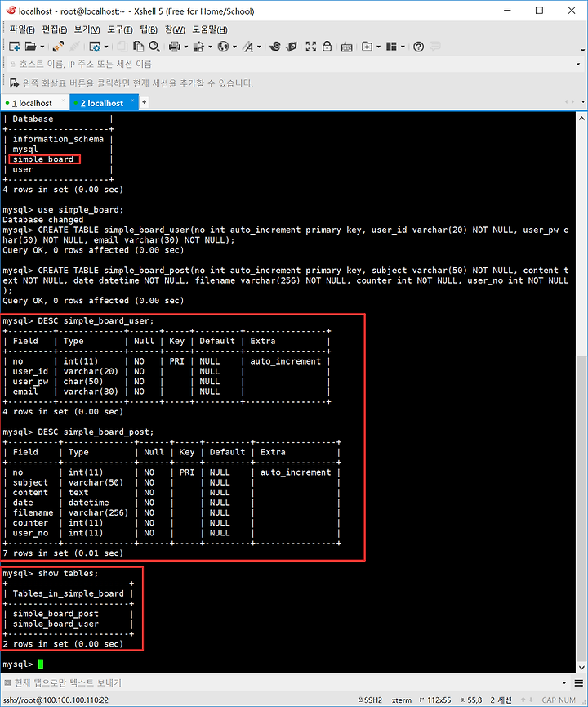The height and width of the screenshot is (707, 588).
Task: Expand the layout dropdown arrow
Action: (x=403, y=47)
